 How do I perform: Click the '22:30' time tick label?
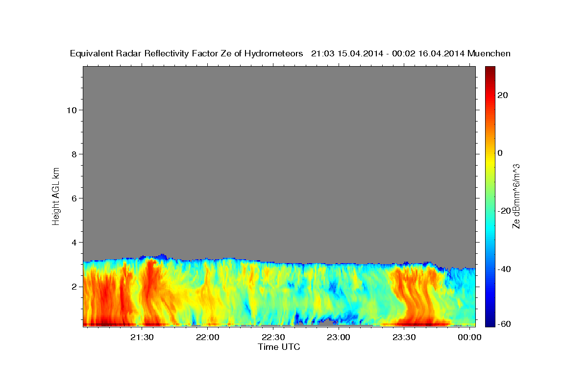273,337
